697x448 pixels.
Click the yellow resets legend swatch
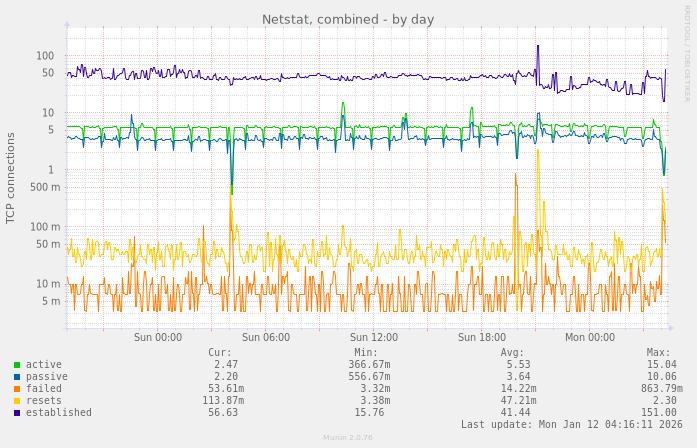point(17,401)
